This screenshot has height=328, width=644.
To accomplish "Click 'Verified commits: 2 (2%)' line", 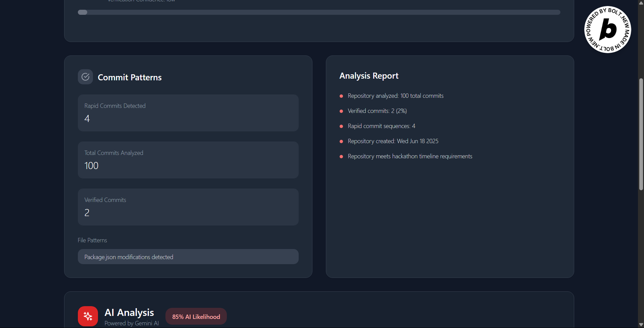I will coord(377,111).
